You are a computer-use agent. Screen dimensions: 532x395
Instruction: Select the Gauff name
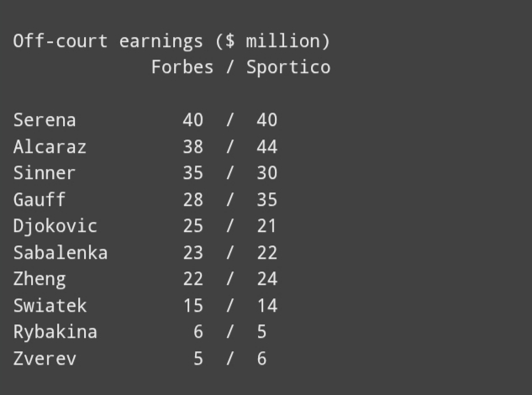pos(40,199)
